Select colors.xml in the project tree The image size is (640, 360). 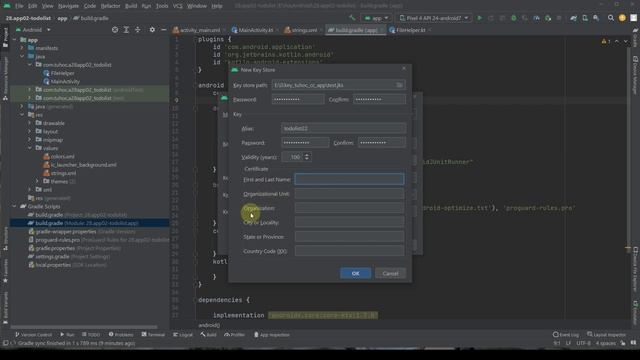(x=62, y=156)
